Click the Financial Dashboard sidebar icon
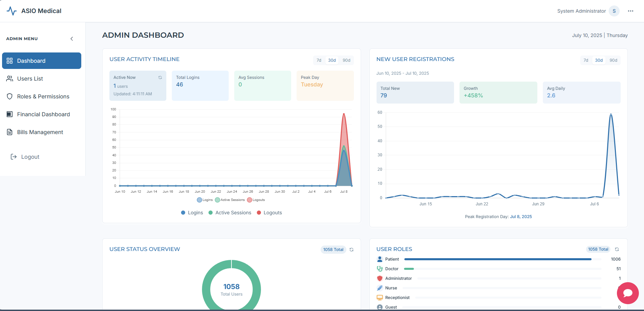Image resolution: width=644 pixels, height=311 pixels. pyautogui.click(x=10, y=114)
